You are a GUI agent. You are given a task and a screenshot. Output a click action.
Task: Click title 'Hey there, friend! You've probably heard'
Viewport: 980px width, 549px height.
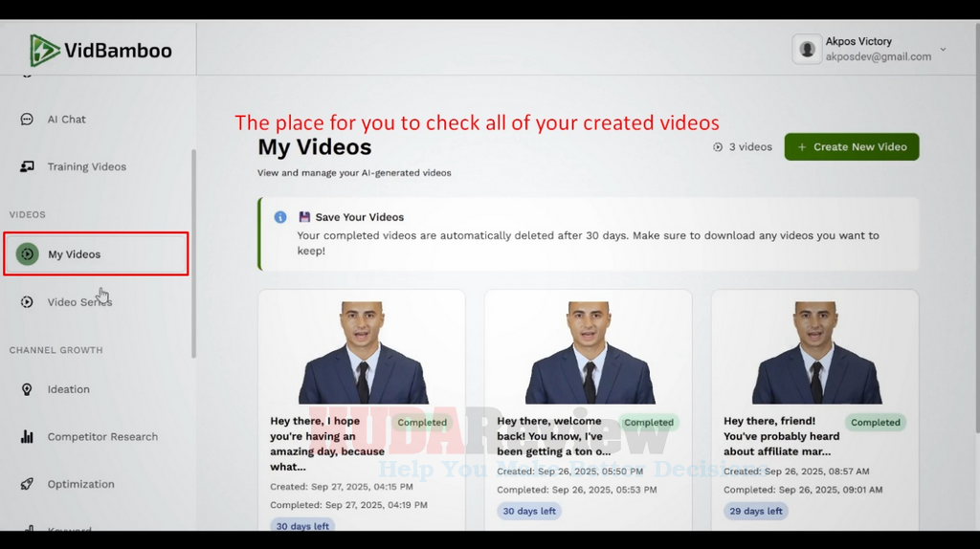coord(781,436)
